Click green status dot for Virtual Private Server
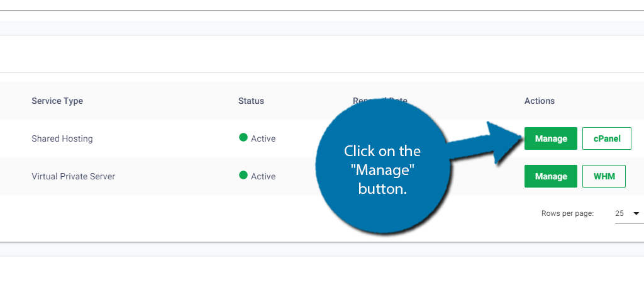The image size is (644, 287). click(x=243, y=175)
